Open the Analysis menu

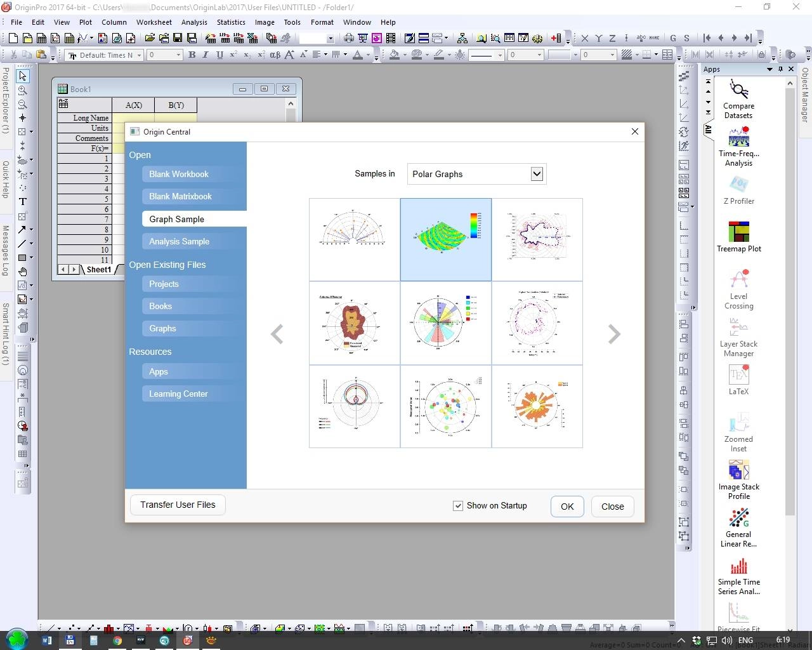(194, 22)
